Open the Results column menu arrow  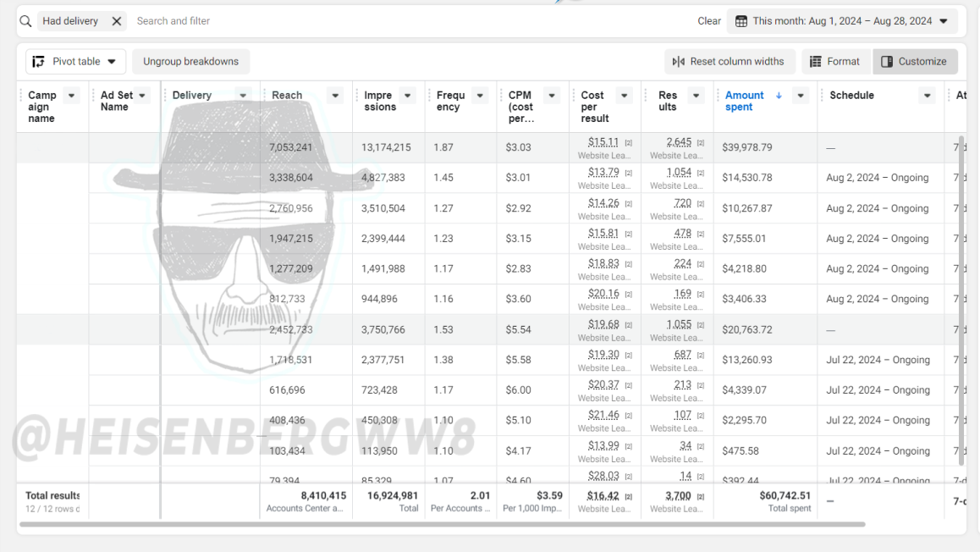pyautogui.click(x=696, y=96)
